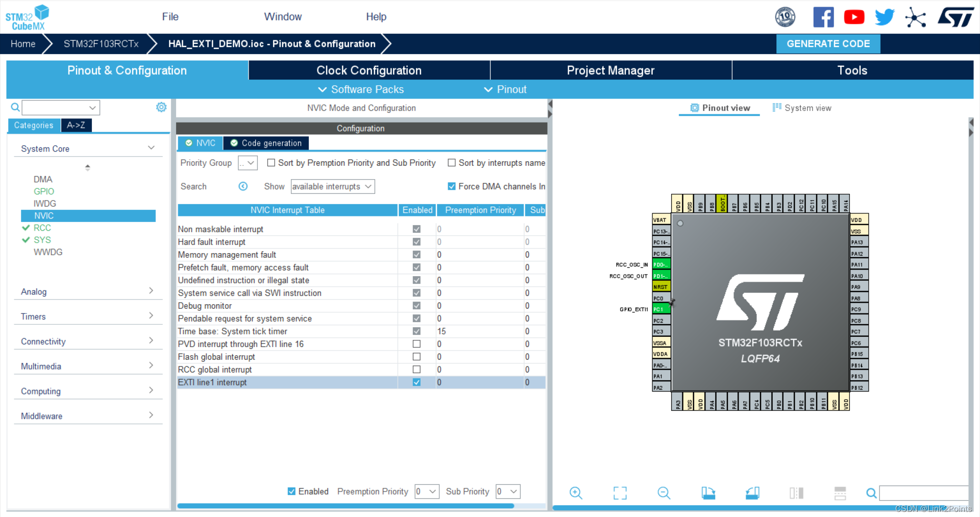Open the Show available interrupts dropdown
Viewport: 980px width, 517px height.
coord(333,186)
